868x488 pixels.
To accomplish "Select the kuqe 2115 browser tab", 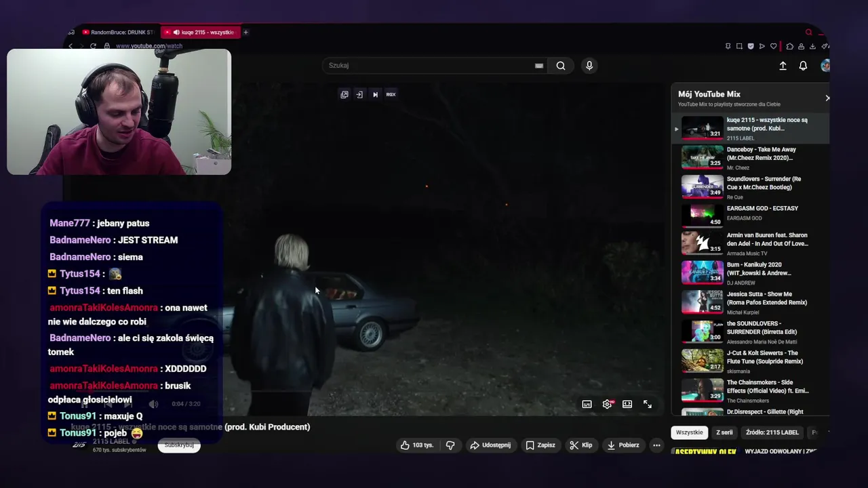I will (x=201, y=32).
